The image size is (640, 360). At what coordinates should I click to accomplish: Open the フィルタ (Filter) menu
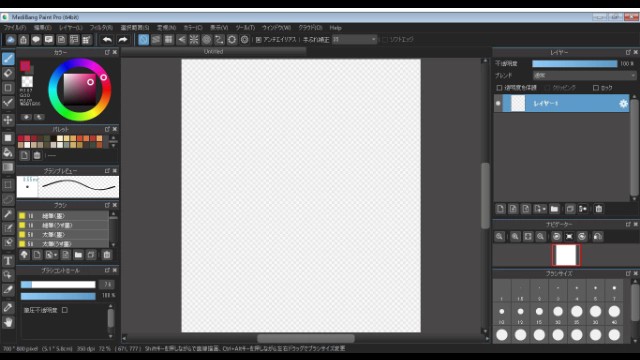click(x=101, y=28)
